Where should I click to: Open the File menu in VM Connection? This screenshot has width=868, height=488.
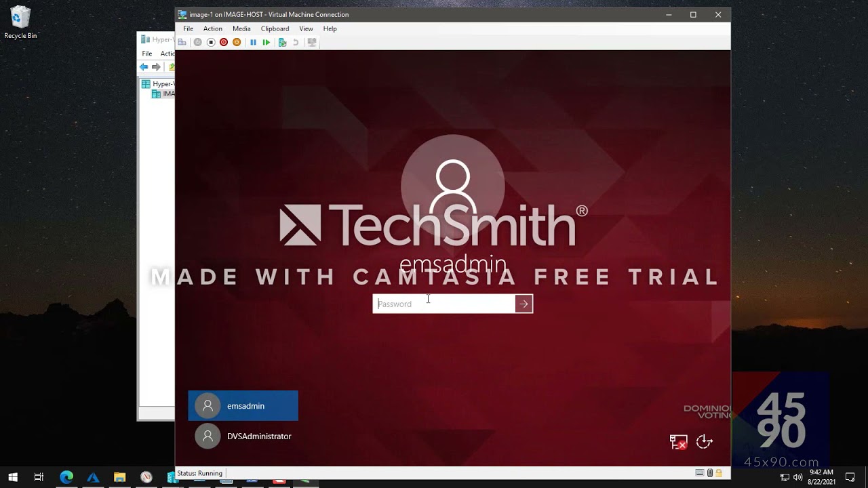pyautogui.click(x=188, y=28)
